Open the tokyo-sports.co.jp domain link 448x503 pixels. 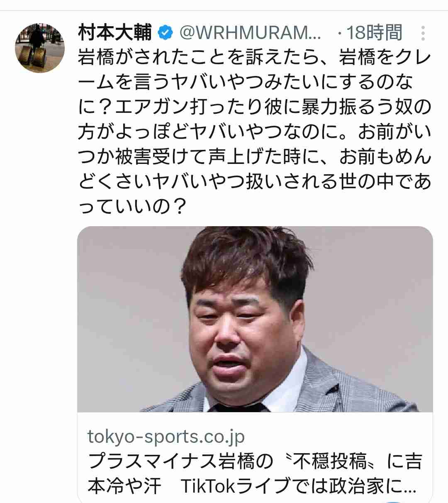point(166,437)
